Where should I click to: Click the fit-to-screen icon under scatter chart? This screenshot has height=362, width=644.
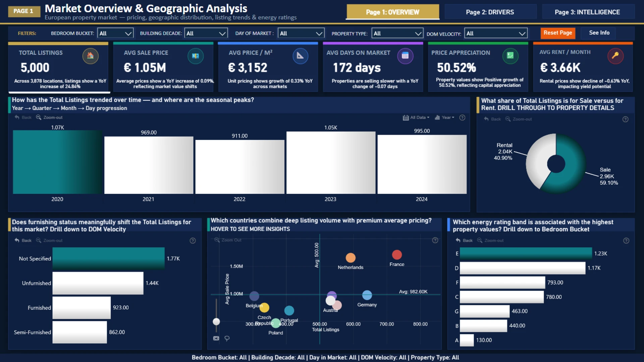tap(216, 339)
